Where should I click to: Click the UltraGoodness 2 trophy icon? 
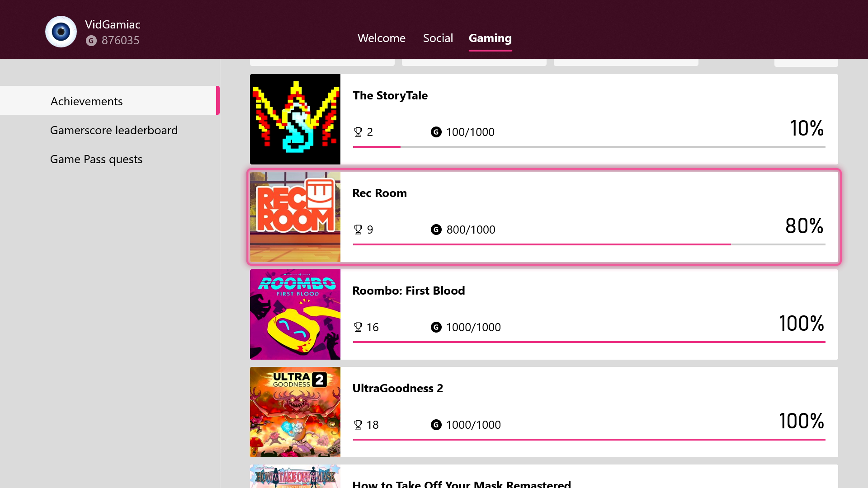[x=358, y=425]
